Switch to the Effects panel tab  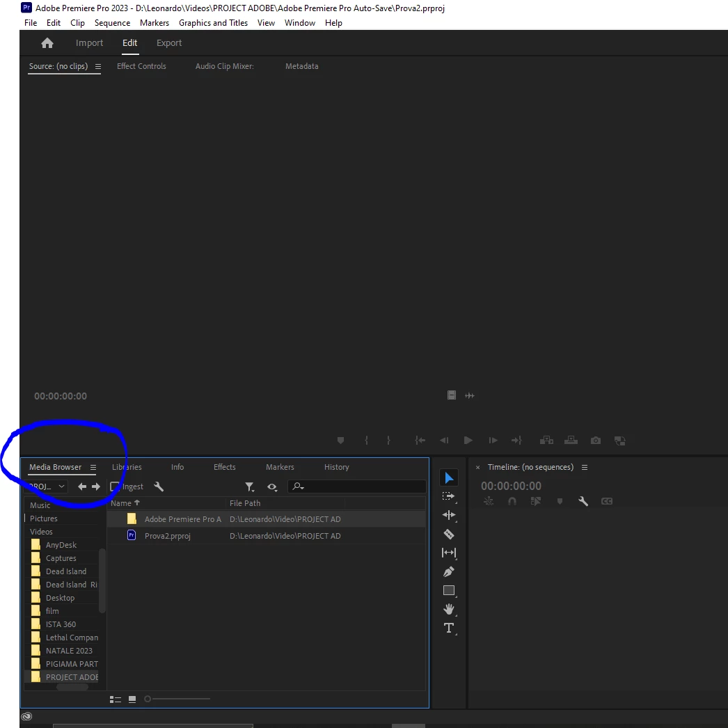(224, 467)
